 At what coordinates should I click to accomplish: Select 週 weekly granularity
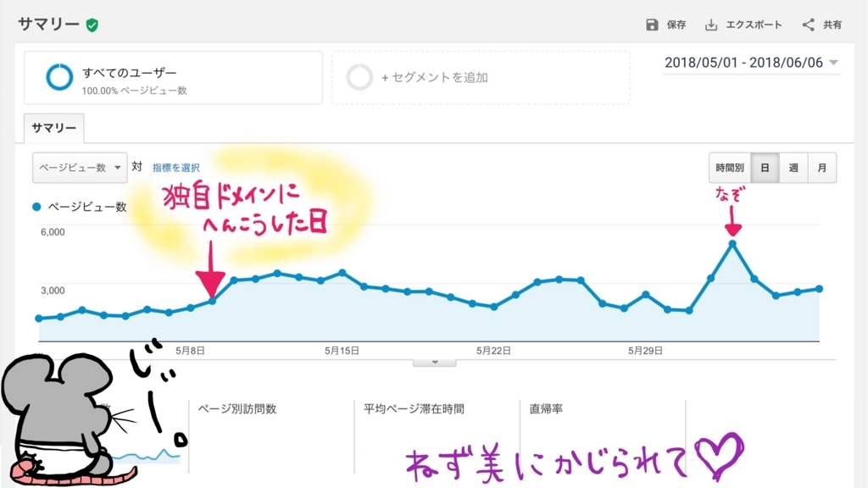point(793,168)
